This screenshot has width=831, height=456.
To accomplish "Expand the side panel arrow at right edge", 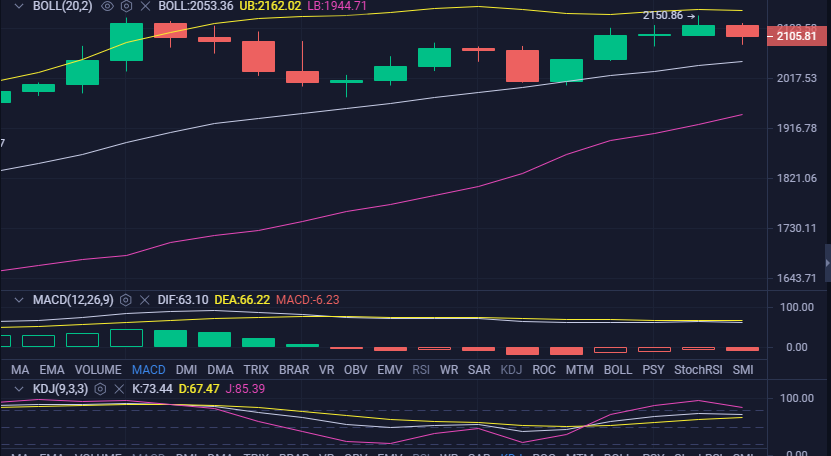I will click(827, 263).
